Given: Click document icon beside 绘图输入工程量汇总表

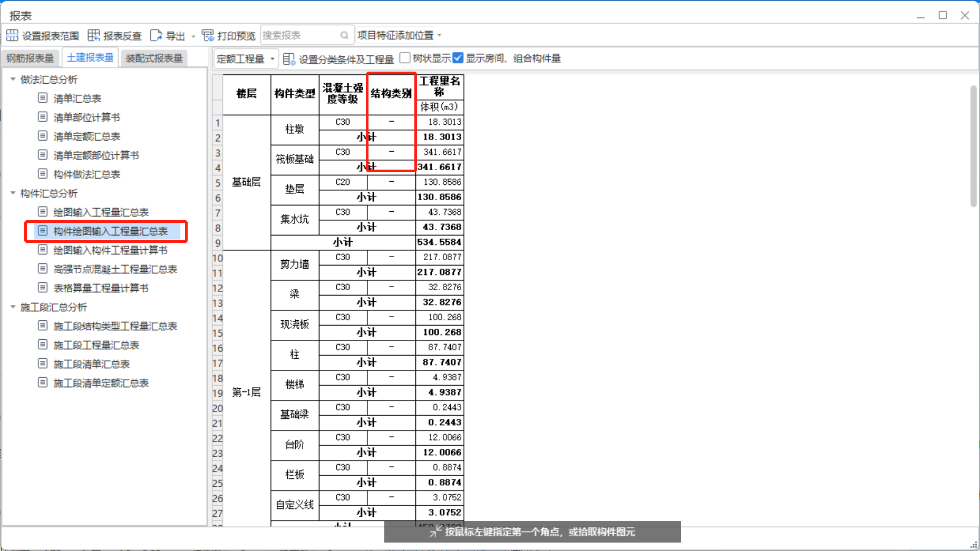Looking at the screenshot, I should tap(43, 212).
